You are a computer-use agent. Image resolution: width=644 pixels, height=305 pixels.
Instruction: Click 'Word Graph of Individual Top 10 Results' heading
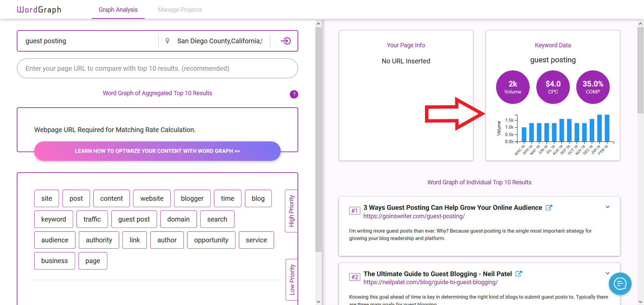point(479,182)
